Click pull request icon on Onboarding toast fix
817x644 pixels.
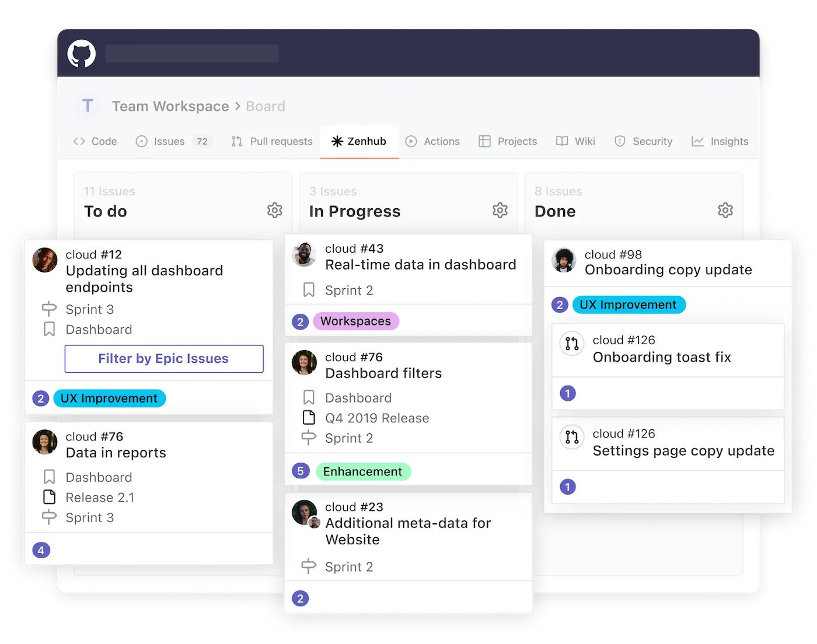point(572,344)
